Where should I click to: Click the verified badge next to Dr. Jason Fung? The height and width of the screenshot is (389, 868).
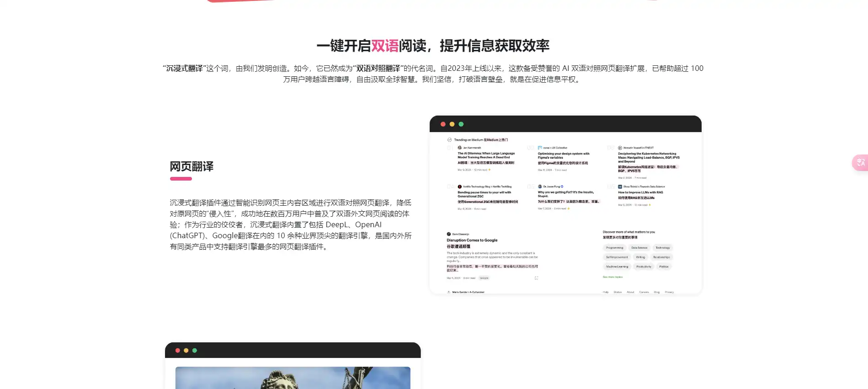pos(562,187)
